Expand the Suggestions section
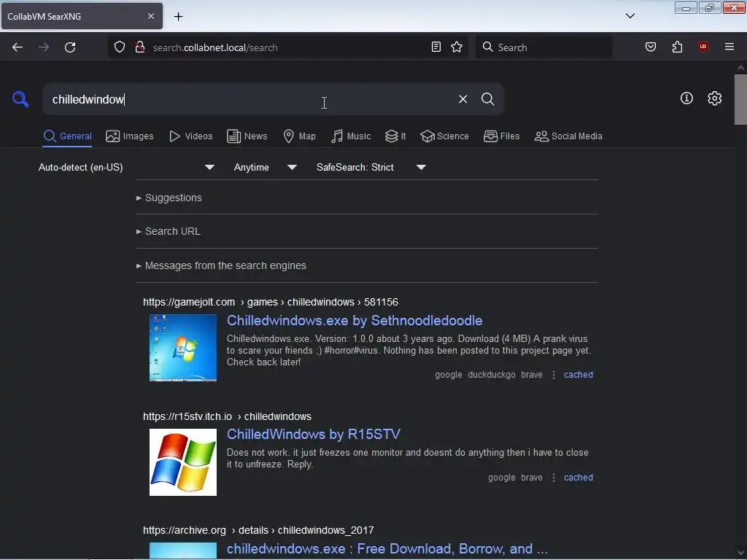 pos(169,198)
